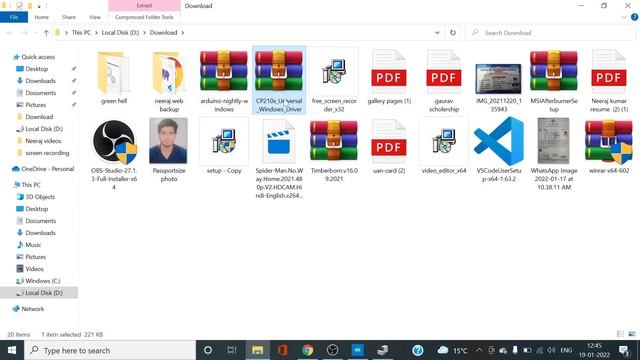Select the video_editor_x64 installer
Image resolution: width=640 pixels, height=360 pixels.
(444, 146)
